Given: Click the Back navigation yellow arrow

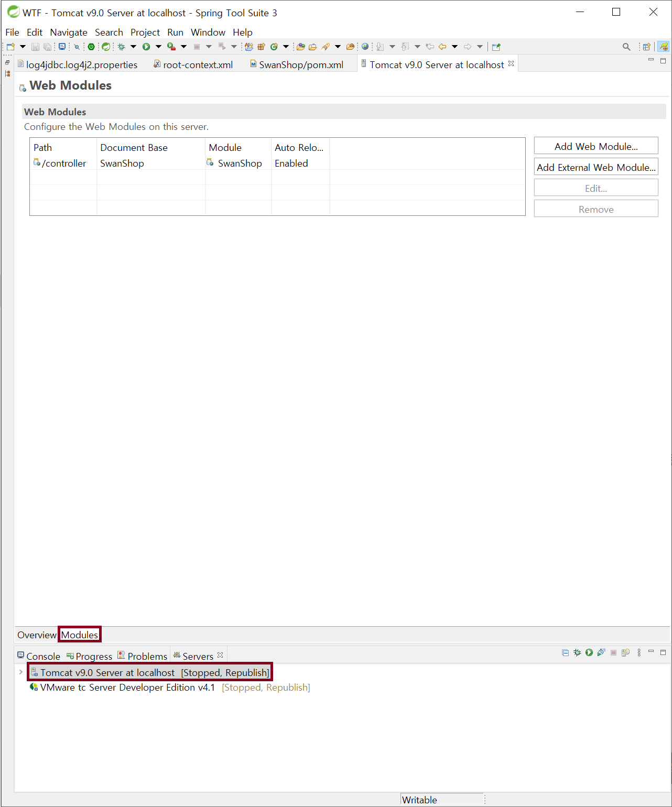Looking at the screenshot, I should pyautogui.click(x=442, y=47).
